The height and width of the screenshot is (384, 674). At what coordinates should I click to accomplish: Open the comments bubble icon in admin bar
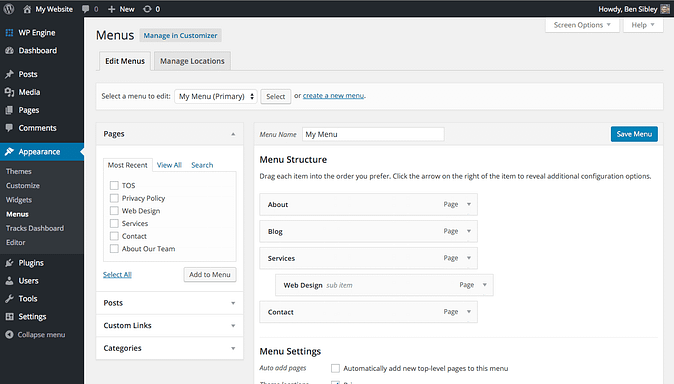pos(86,9)
